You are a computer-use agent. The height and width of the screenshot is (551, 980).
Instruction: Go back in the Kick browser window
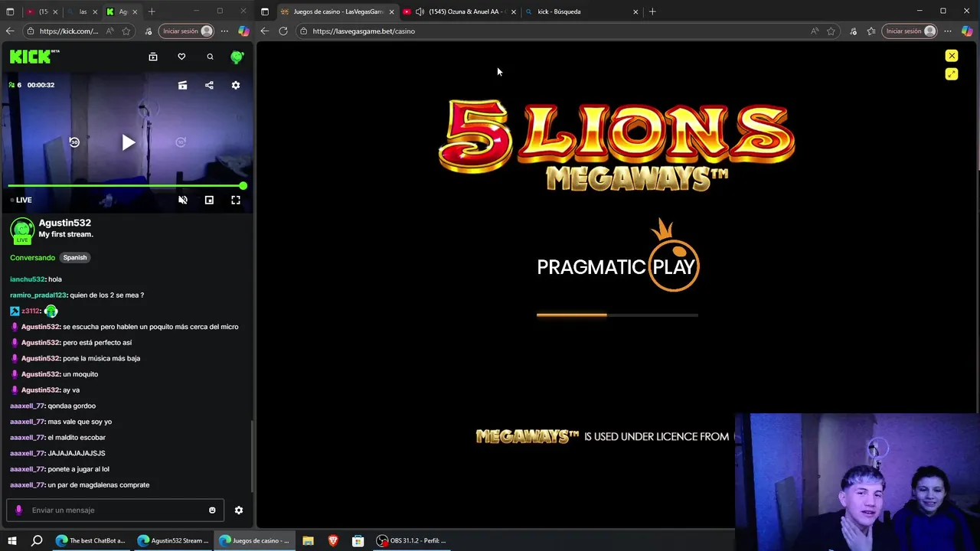click(x=10, y=31)
